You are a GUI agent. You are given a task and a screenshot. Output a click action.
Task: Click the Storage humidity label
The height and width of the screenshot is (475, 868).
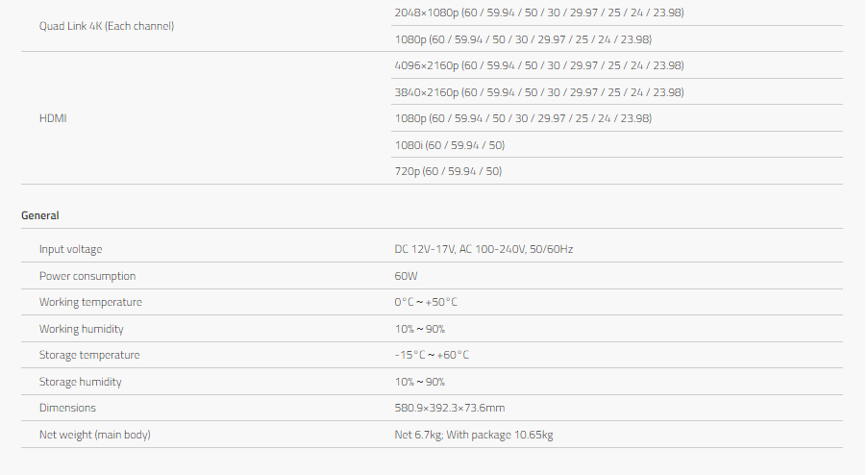[x=82, y=382]
